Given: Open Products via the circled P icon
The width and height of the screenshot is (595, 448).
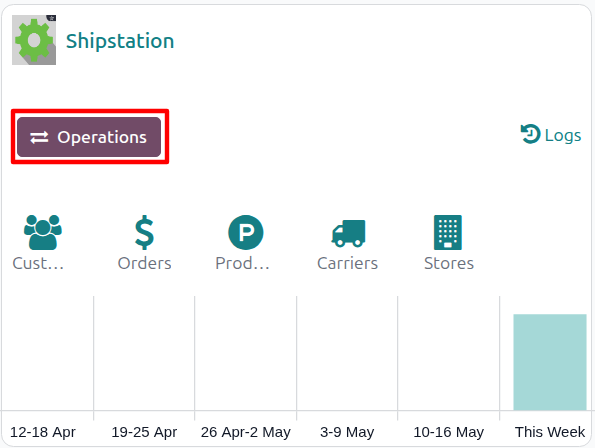Looking at the screenshot, I should [x=246, y=232].
